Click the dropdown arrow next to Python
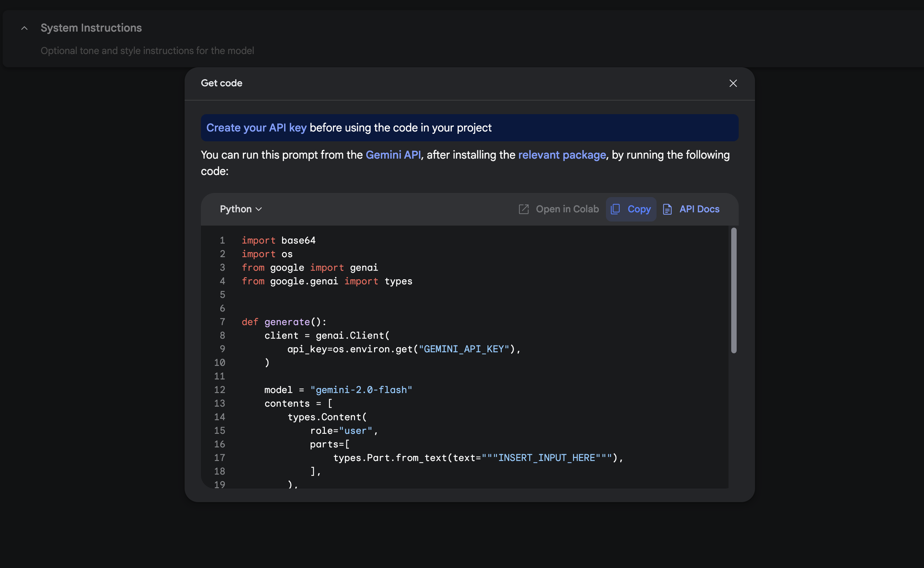The height and width of the screenshot is (568, 924). tap(259, 209)
